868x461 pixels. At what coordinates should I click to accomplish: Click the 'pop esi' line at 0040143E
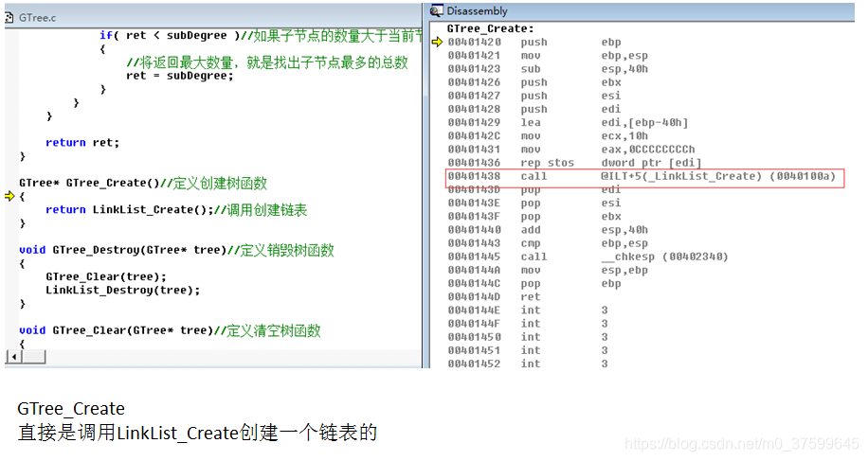tap(534, 203)
